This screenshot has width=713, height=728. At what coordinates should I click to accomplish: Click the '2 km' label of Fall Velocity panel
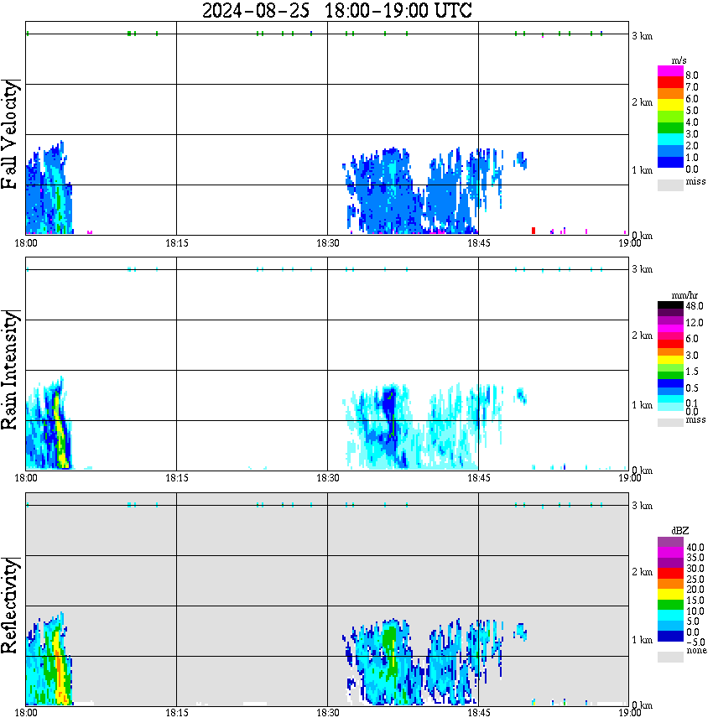point(642,102)
